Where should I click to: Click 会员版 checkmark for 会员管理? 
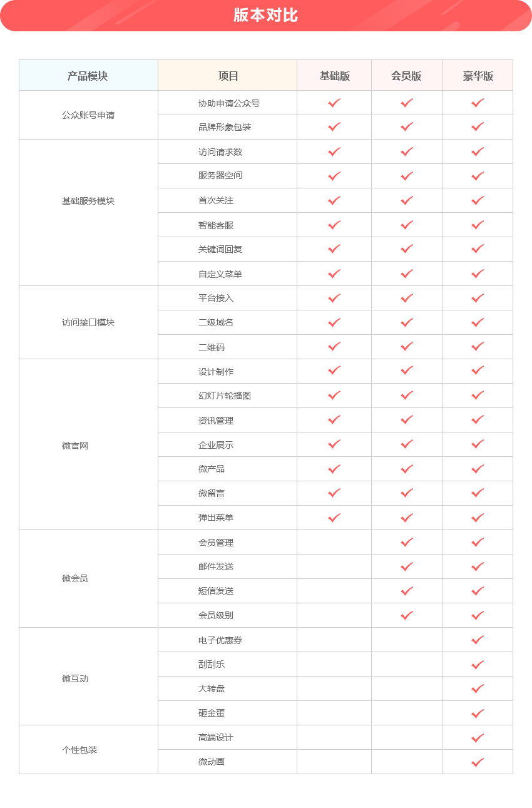(407, 542)
